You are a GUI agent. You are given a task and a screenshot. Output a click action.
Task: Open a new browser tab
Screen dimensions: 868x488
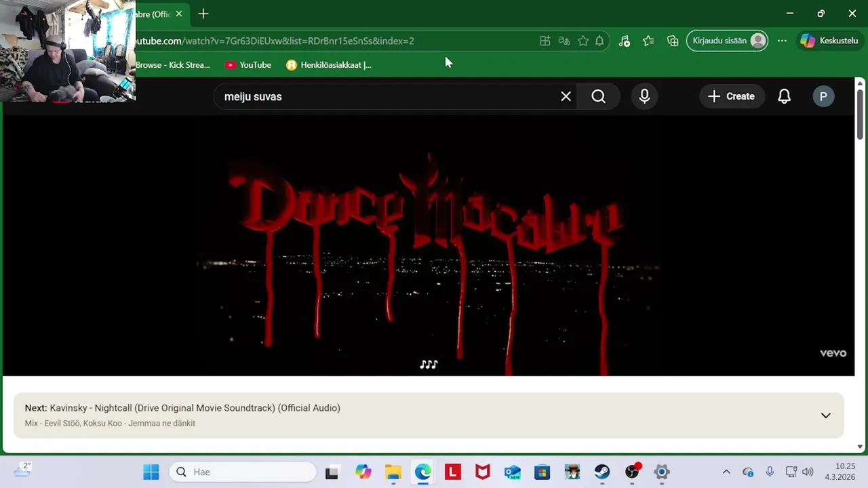203,14
